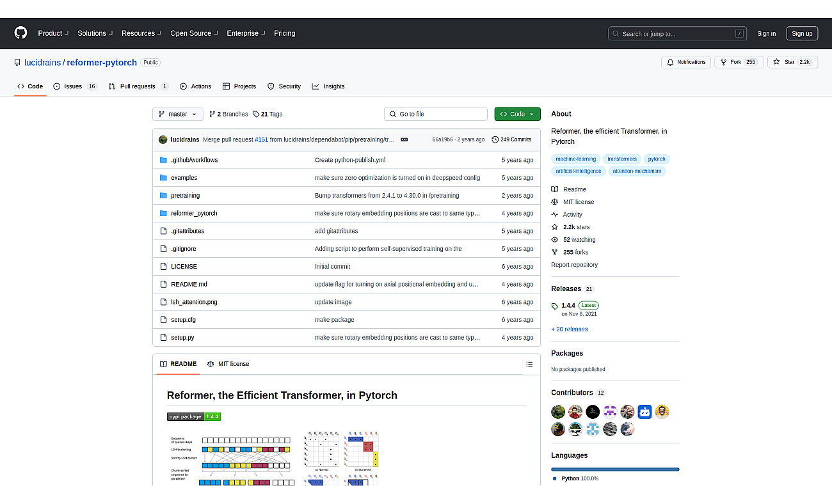Click the LSH attention diagram image
The image size is (832, 504).
[x=275, y=457]
